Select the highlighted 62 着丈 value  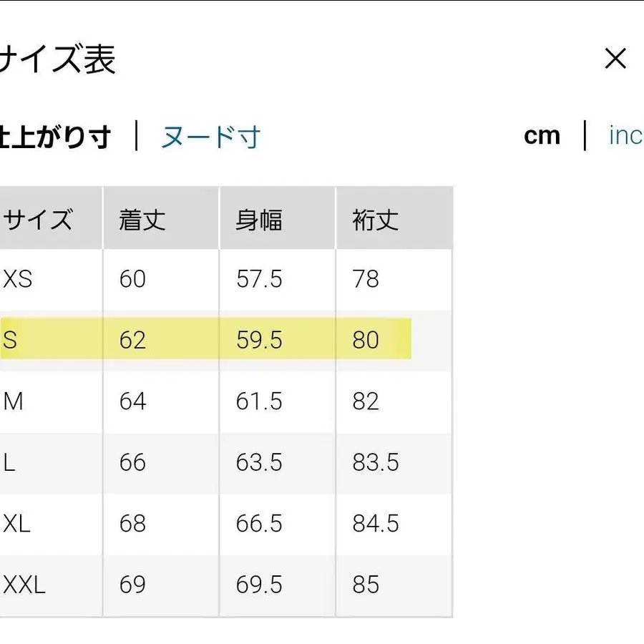tap(132, 341)
